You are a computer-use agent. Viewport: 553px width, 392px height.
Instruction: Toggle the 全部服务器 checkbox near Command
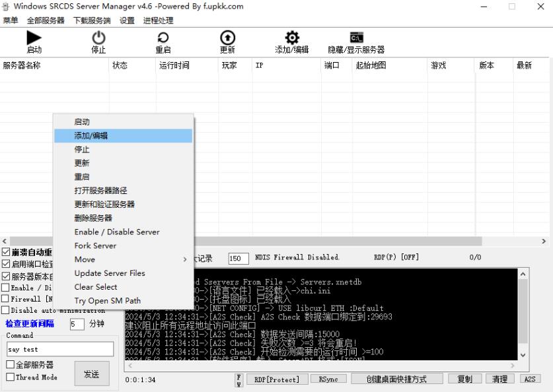point(10,364)
